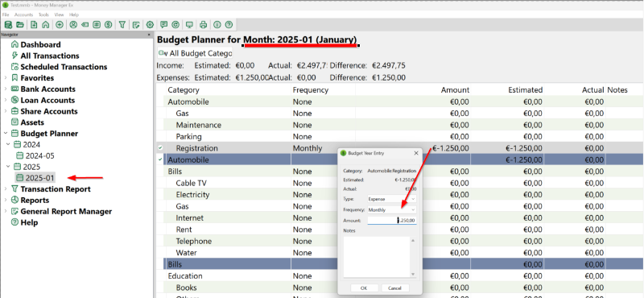Click the Dashboard home icon in toolbar
This screenshot has width=644, height=298.
pyautogui.click(x=46, y=25)
